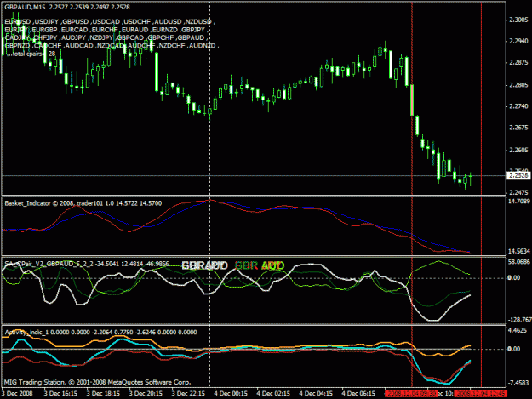This screenshot has width=532, height=399.
Task: Click the '3 Dec 20:15' time label
Action: point(146,394)
